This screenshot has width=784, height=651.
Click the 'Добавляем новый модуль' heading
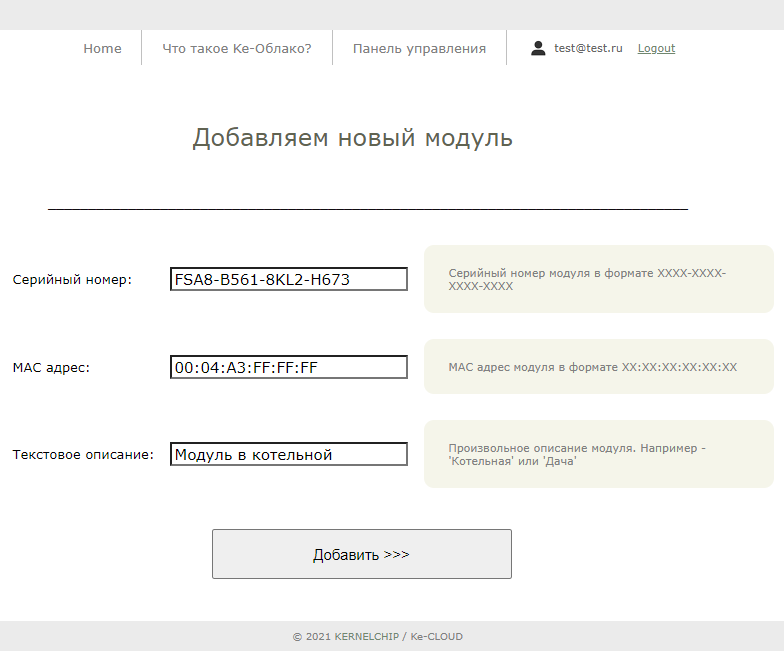352,138
